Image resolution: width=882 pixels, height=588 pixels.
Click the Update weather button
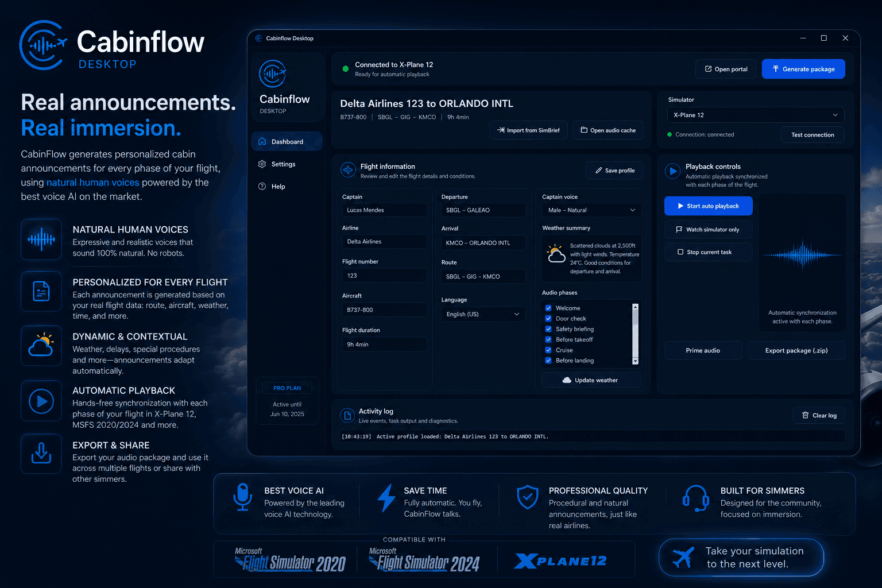pyautogui.click(x=591, y=380)
